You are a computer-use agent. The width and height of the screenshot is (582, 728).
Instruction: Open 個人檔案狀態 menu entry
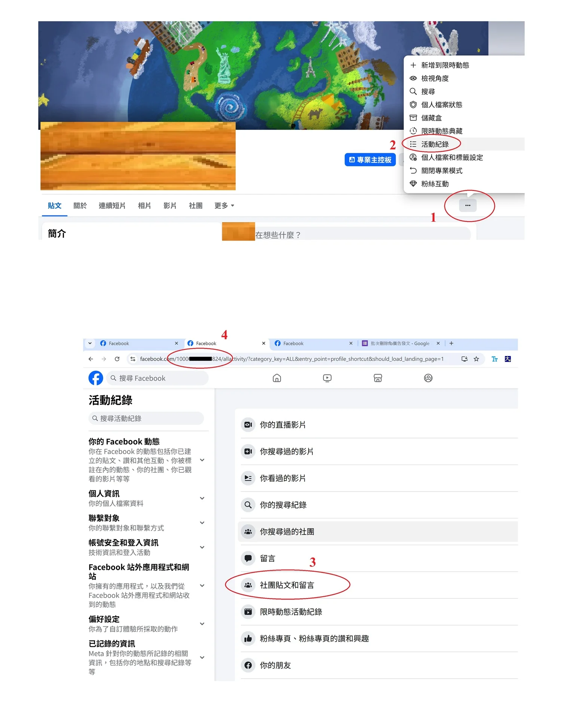pos(465,105)
